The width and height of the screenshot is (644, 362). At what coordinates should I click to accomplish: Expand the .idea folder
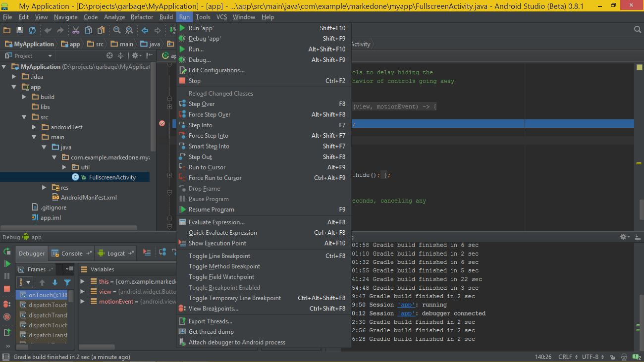(14, 77)
